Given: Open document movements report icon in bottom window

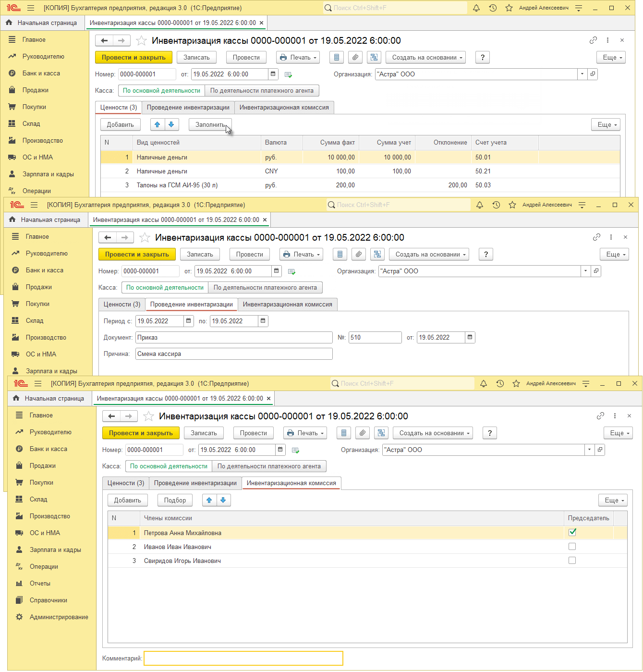Looking at the screenshot, I should tap(343, 433).
